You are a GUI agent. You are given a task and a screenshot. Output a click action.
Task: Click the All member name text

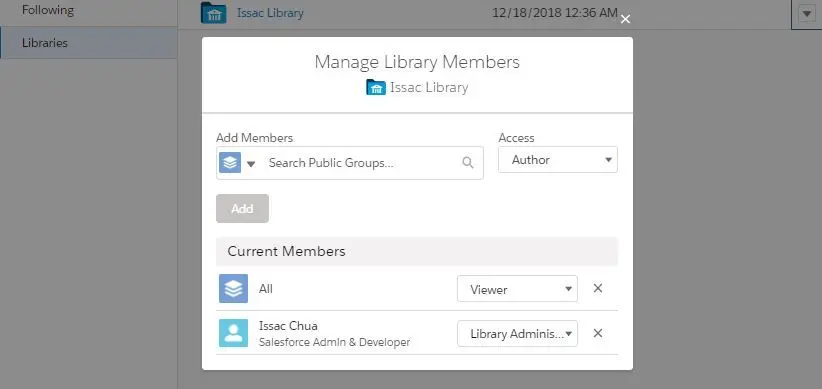click(x=266, y=289)
